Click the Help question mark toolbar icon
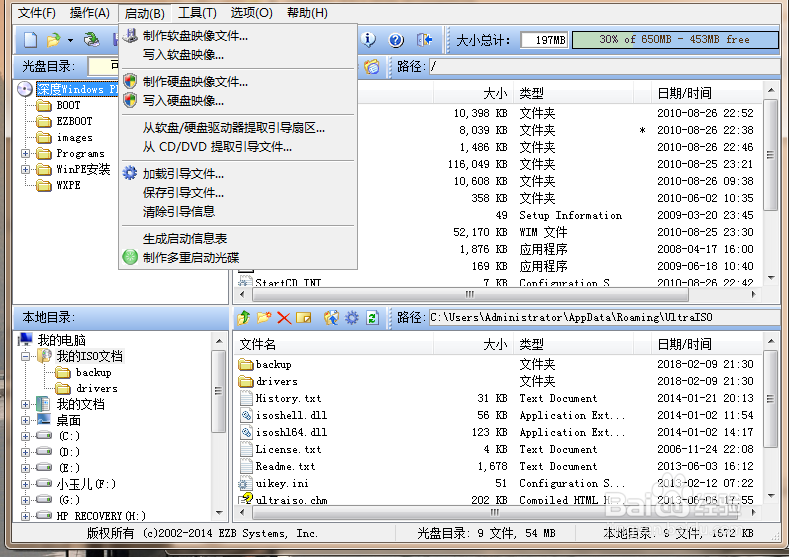 coord(397,40)
